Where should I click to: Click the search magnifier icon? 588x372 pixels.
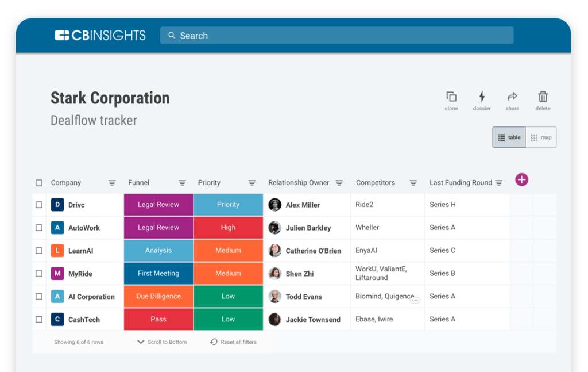pos(172,35)
